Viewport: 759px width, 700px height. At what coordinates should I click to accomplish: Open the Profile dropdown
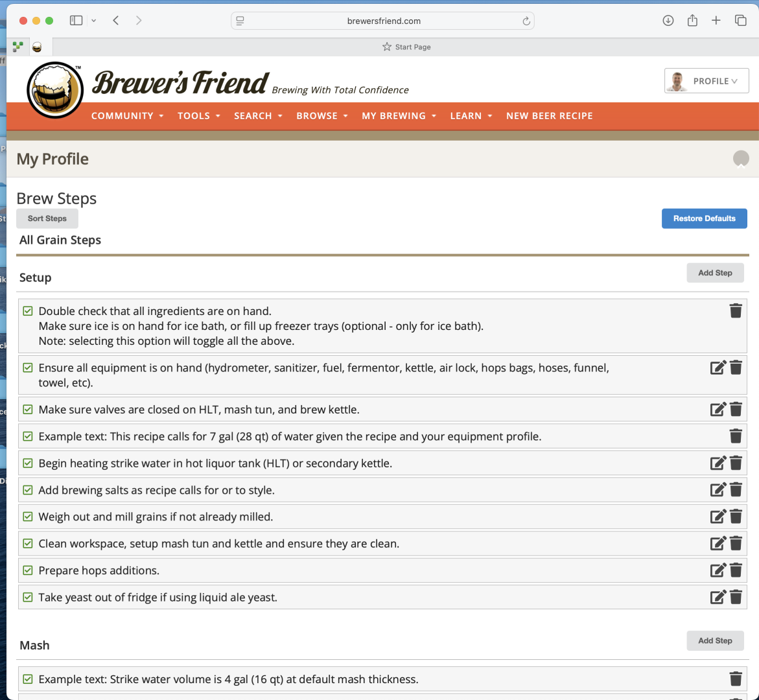click(x=706, y=81)
